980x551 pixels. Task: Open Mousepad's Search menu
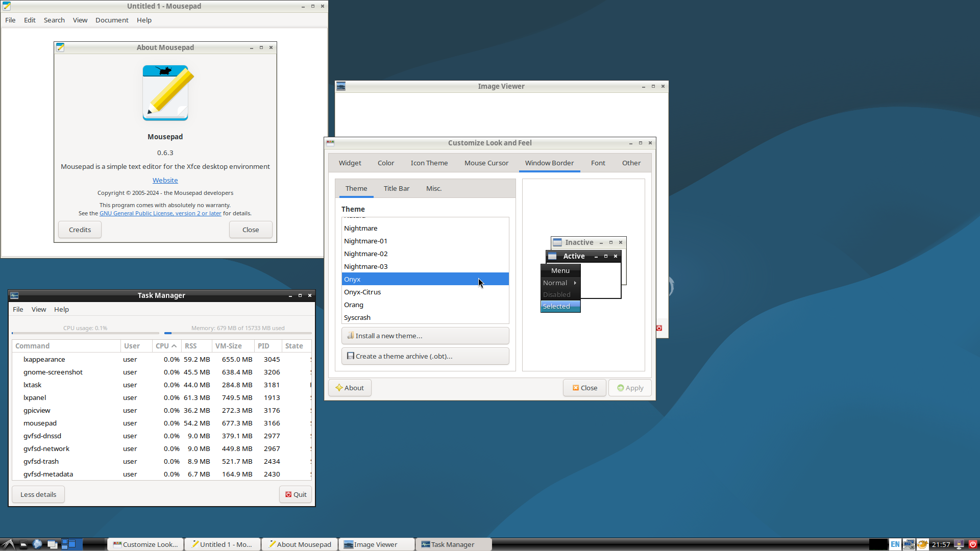tap(54, 20)
